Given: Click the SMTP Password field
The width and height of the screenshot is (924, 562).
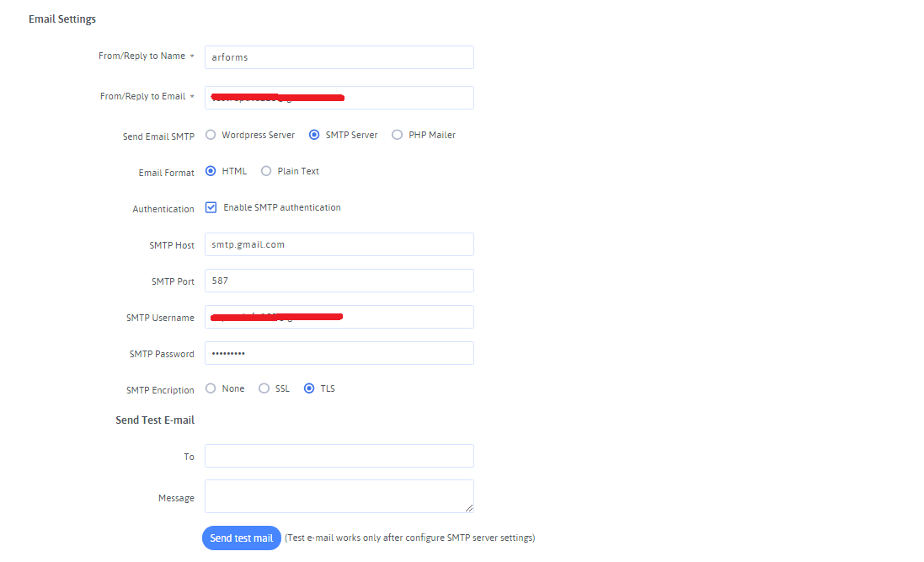Looking at the screenshot, I should click(339, 353).
